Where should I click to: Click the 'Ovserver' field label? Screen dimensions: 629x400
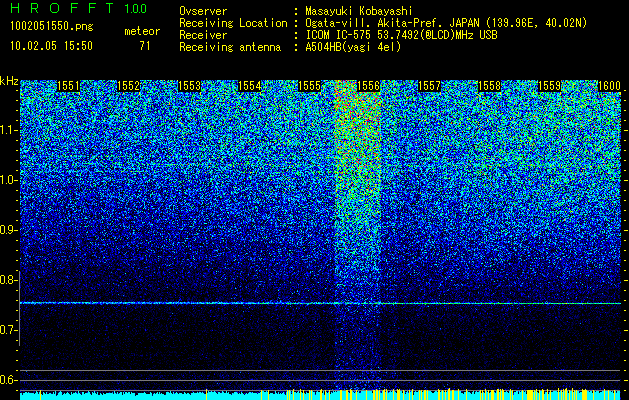click(x=203, y=11)
